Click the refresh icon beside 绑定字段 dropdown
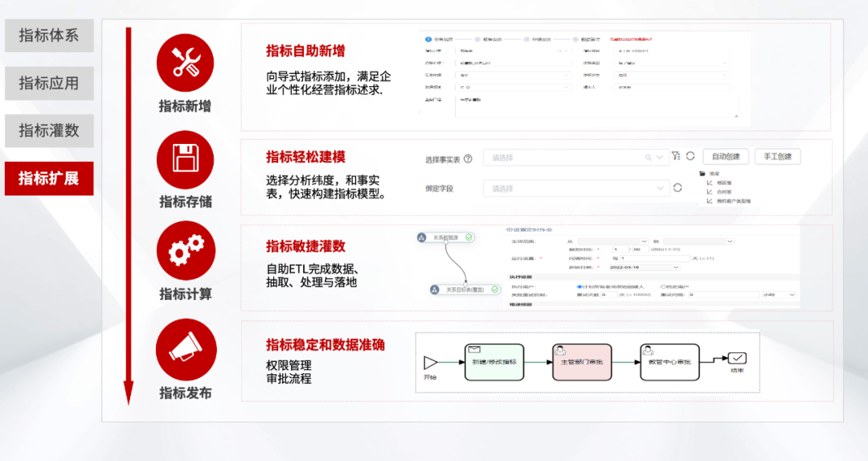Viewport: 868px width, 461px height. (x=678, y=187)
